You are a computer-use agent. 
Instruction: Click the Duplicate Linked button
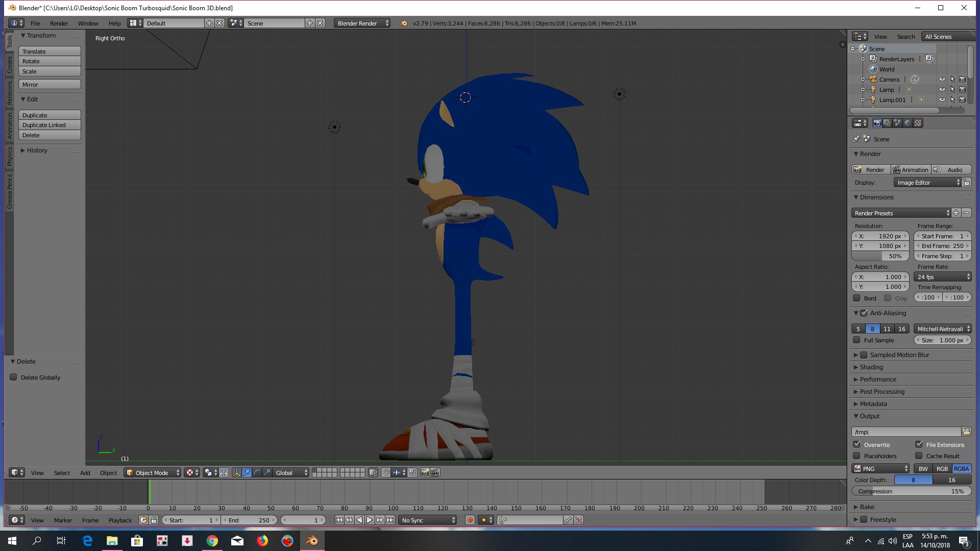click(x=50, y=124)
